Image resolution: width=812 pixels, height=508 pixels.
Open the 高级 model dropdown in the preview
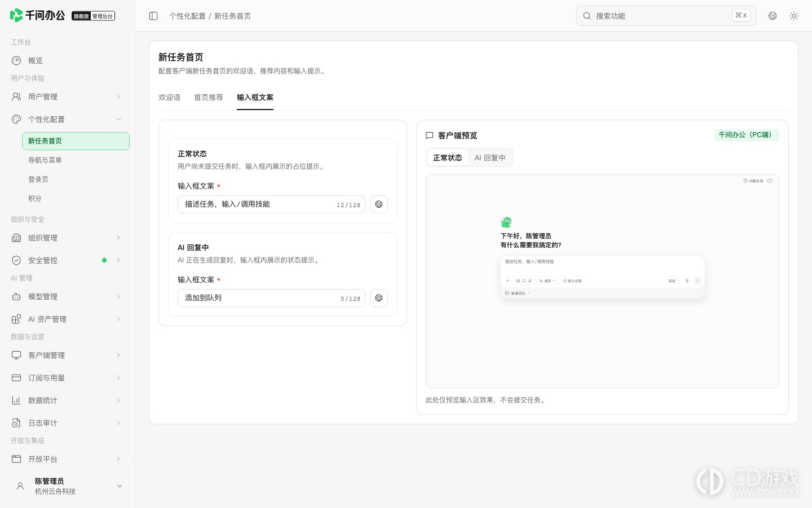[x=674, y=281]
